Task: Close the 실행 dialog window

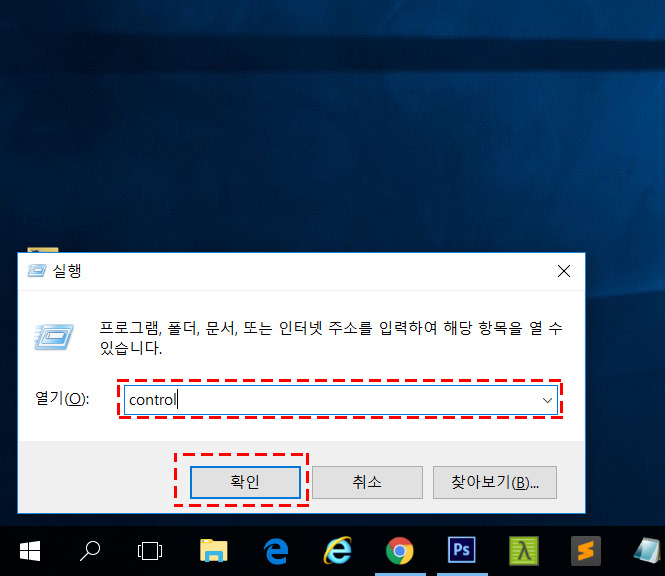Action: [x=564, y=271]
